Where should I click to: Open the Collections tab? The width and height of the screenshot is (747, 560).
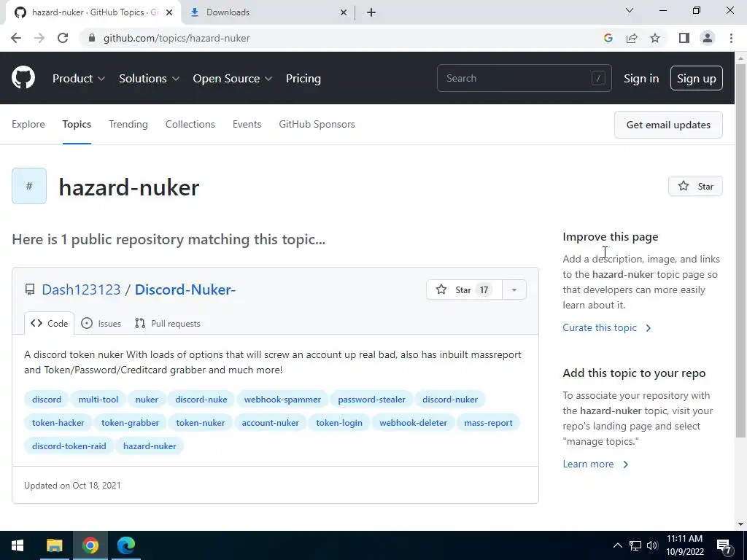pyautogui.click(x=190, y=124)
